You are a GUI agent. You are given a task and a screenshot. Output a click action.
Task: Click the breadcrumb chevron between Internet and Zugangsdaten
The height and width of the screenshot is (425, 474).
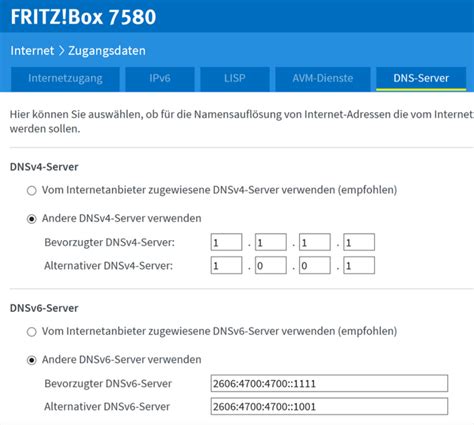coord(61,51)
